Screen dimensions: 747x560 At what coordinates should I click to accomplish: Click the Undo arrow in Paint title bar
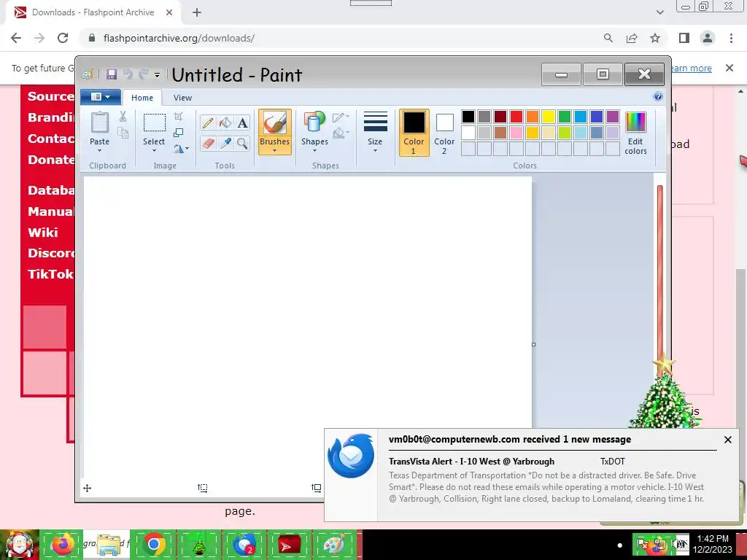[128, 74]
